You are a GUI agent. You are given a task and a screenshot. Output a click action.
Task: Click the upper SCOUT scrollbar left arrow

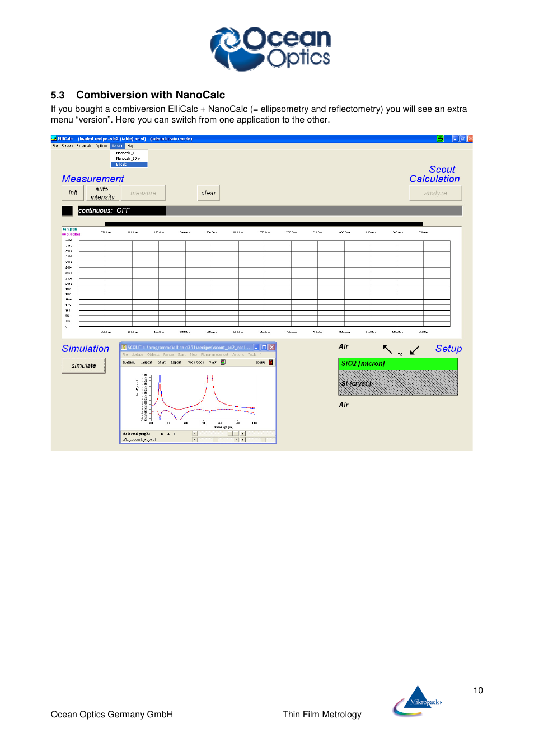[x=195, y=434]
